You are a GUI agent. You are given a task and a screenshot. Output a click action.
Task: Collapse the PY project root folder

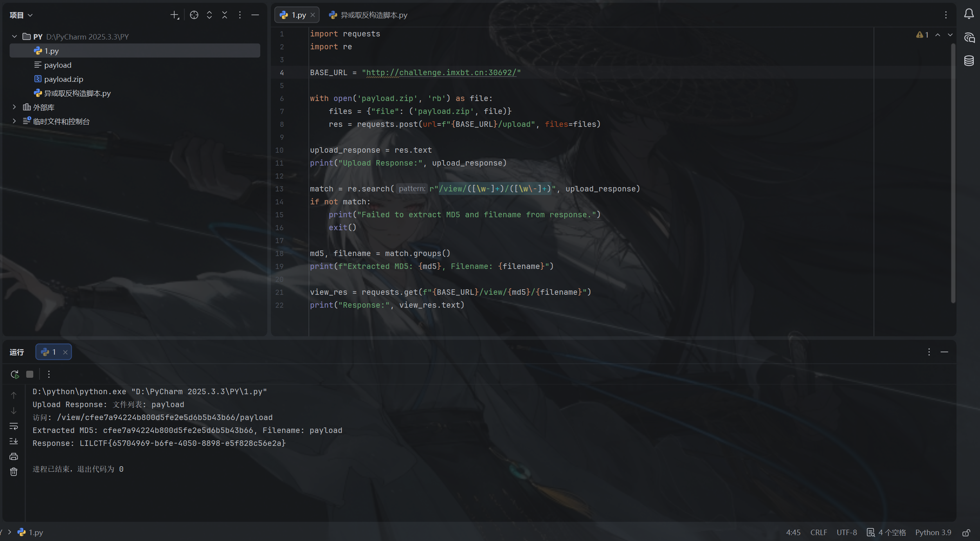coord(14,36)
